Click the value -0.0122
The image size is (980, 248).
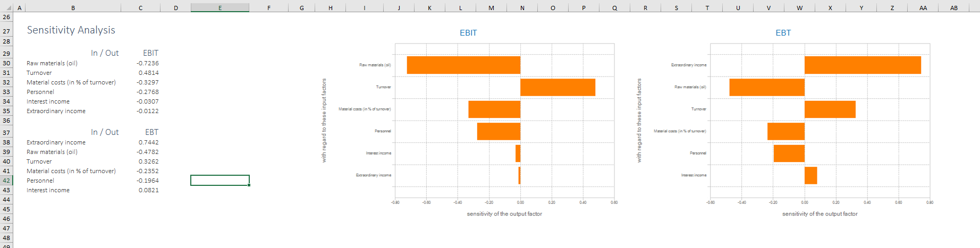pyautogui.click(x=147, y=111)
